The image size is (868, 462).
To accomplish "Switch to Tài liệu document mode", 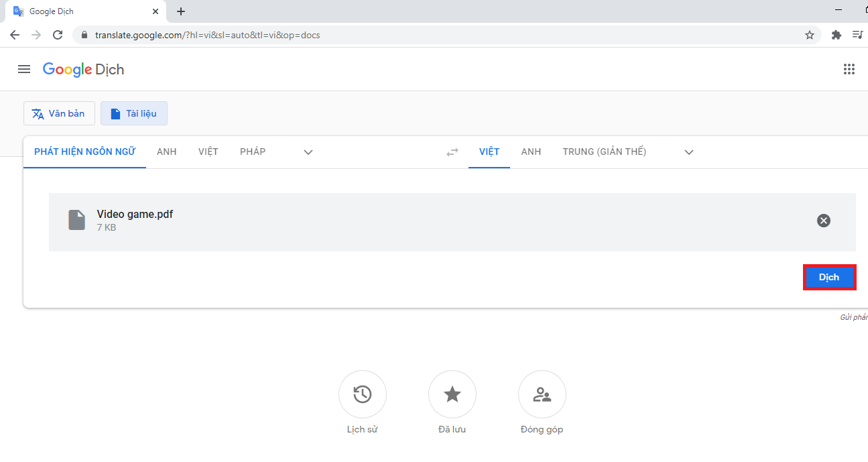I will 134,113.
